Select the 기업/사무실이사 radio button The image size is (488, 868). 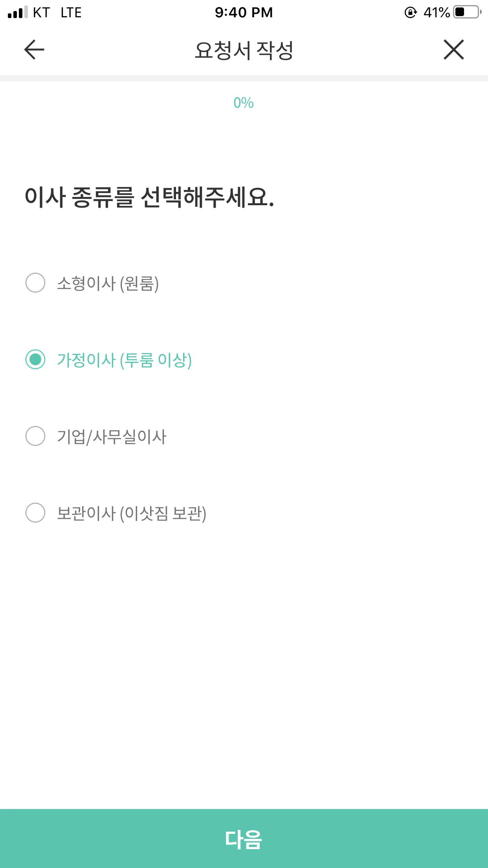click(x=35, y=436)
